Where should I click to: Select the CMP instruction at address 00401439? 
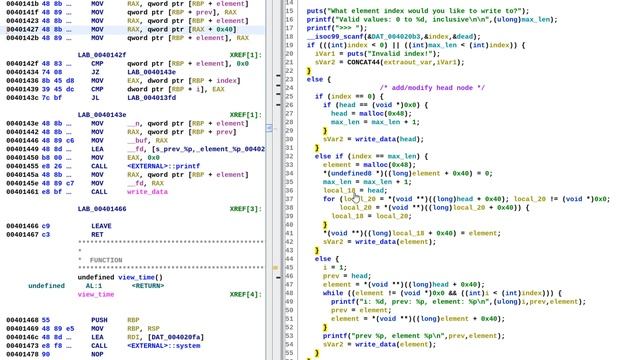coord(116,89)
